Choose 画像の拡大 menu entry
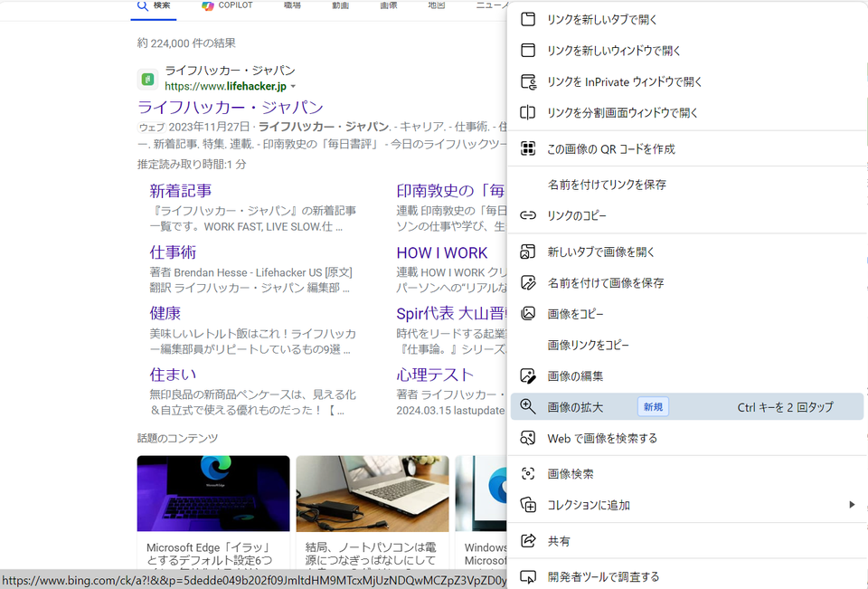This screenshot has height=589, width=868. tap(686, 407)
